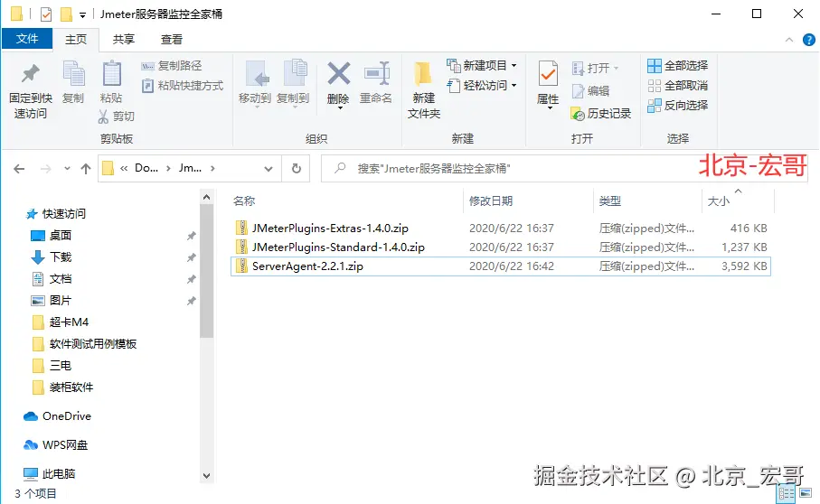This screenshot has height=504, width=820.
Task: Open Downloads in navigation pane
Action: click(x=61, y=257)
